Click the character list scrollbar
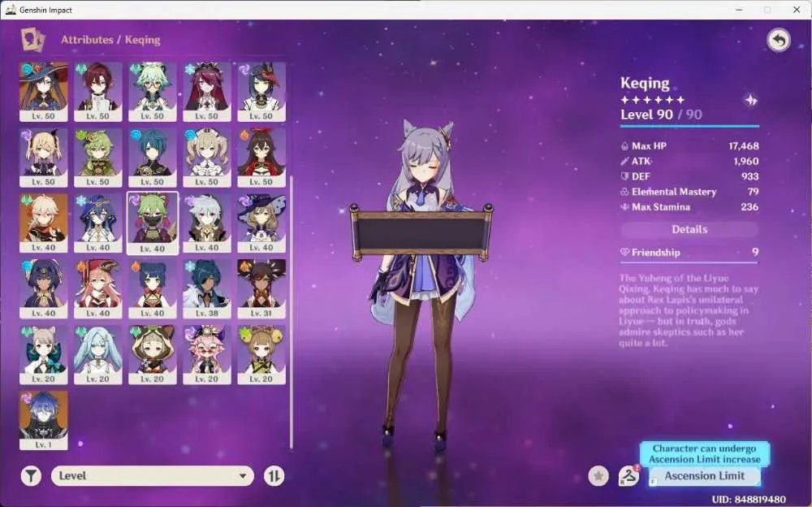The height and width of the screenshot is (507, 812). (292, 312)
